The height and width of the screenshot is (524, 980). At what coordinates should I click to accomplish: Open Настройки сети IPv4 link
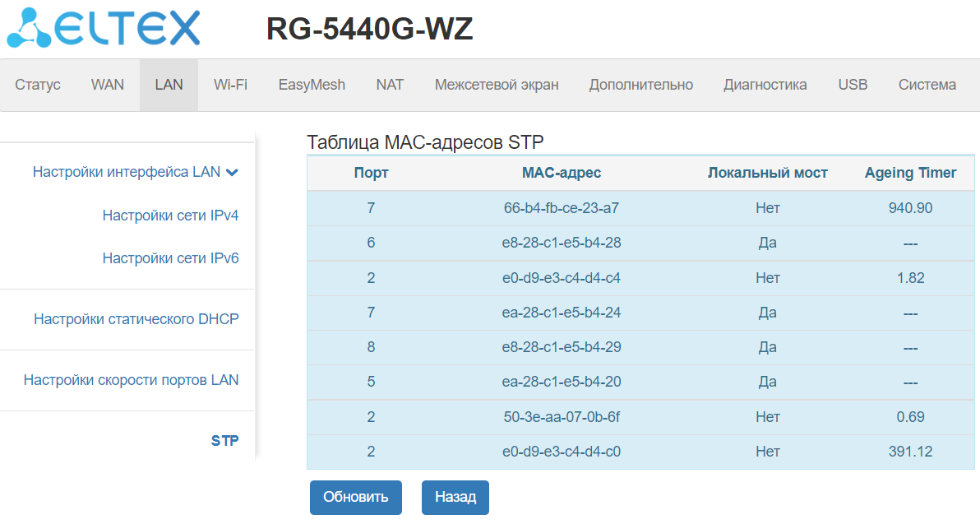point(171,216)
